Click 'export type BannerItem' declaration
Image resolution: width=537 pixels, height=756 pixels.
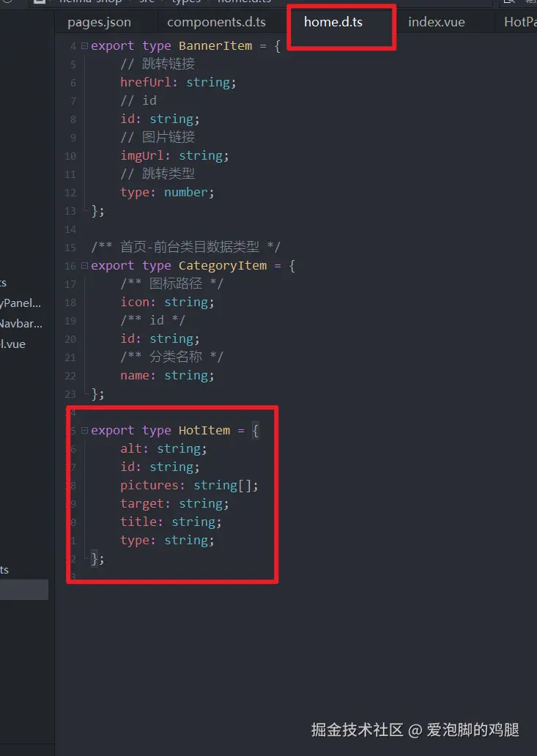pyautogui.click(x=171, y=46)
